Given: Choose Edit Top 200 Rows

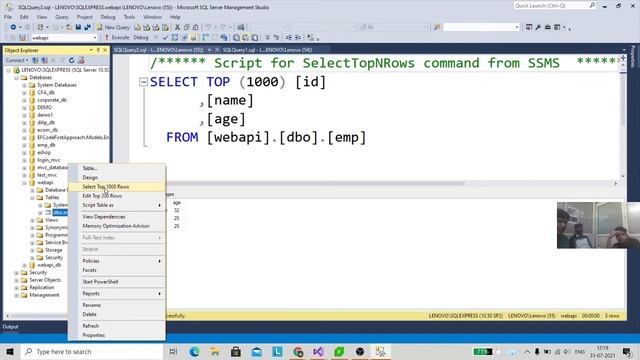Looking at the screenshot, I should pyautogui.click(x=117, y=196).
